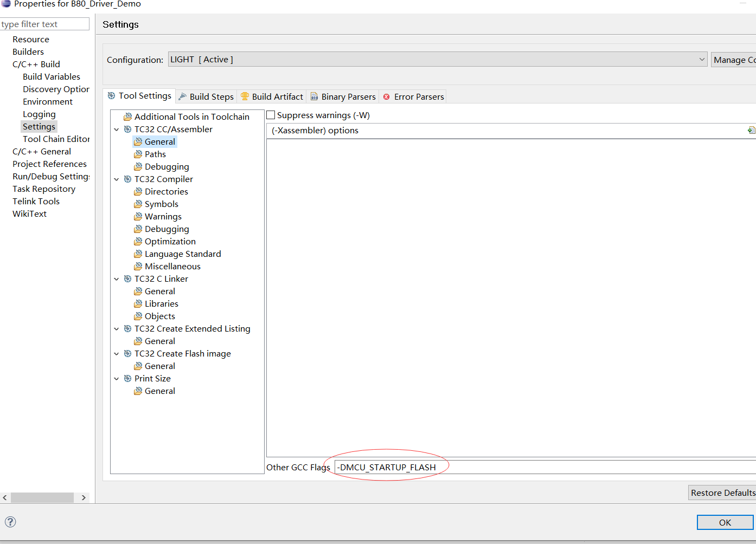Image resolution: width=756 pixels, height=544 pixels.
Task: Select Logging in the sidebar
Action: coord(39,114)
